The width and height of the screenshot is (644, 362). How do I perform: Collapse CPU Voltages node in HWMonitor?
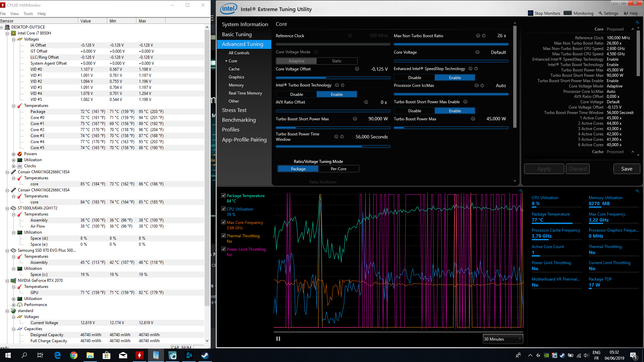click(x=13, y=39)
